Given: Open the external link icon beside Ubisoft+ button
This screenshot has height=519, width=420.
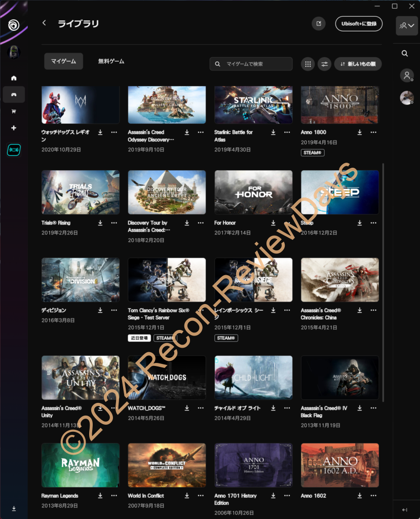Looking at the screenshot, I should tap(319, 23).
